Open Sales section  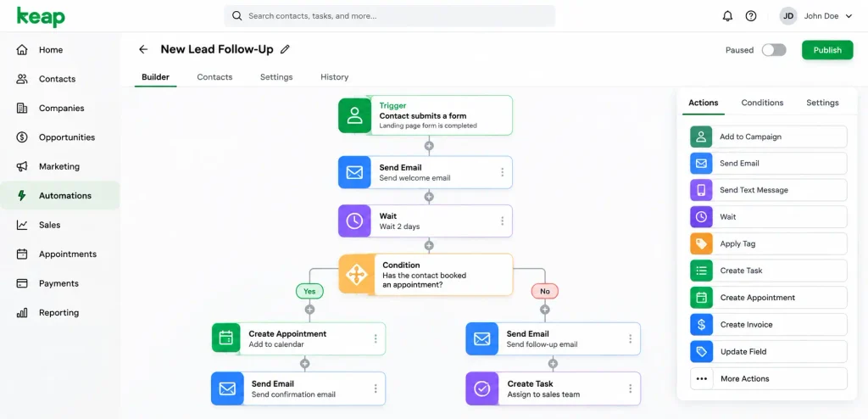pyautogui.click(x=60, y=225)
